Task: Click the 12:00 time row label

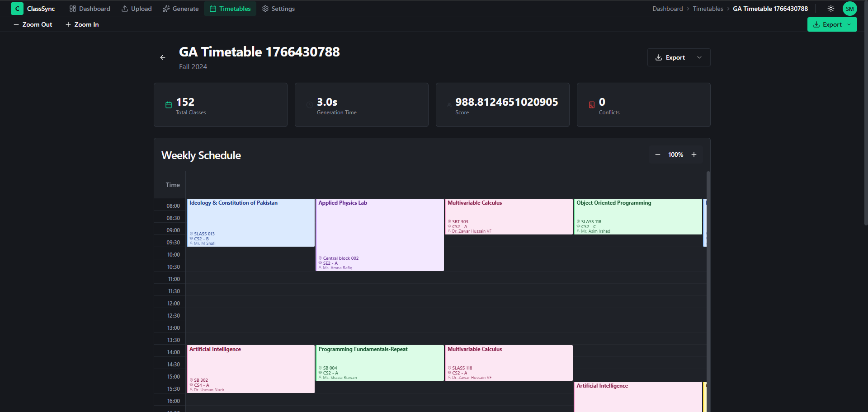Action: click(174, 304)
